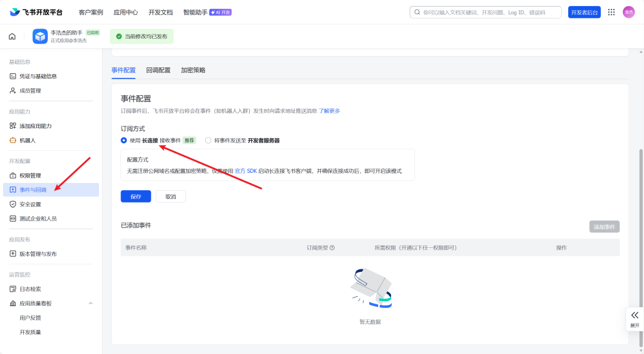The width and height of the screenshot is (644, 354).
Task: Collapse the 应用质量看板 section
Action: (x=91, y=303)
